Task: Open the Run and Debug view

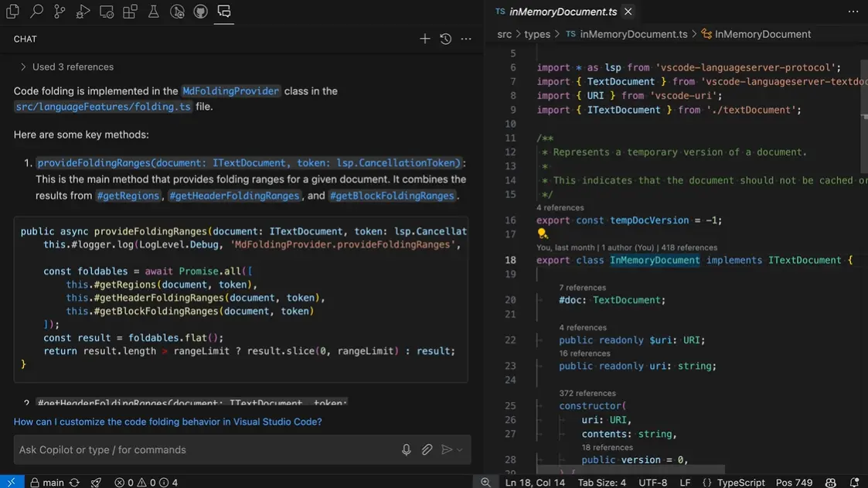Action: pyautogui.click(x=83, y=11)
